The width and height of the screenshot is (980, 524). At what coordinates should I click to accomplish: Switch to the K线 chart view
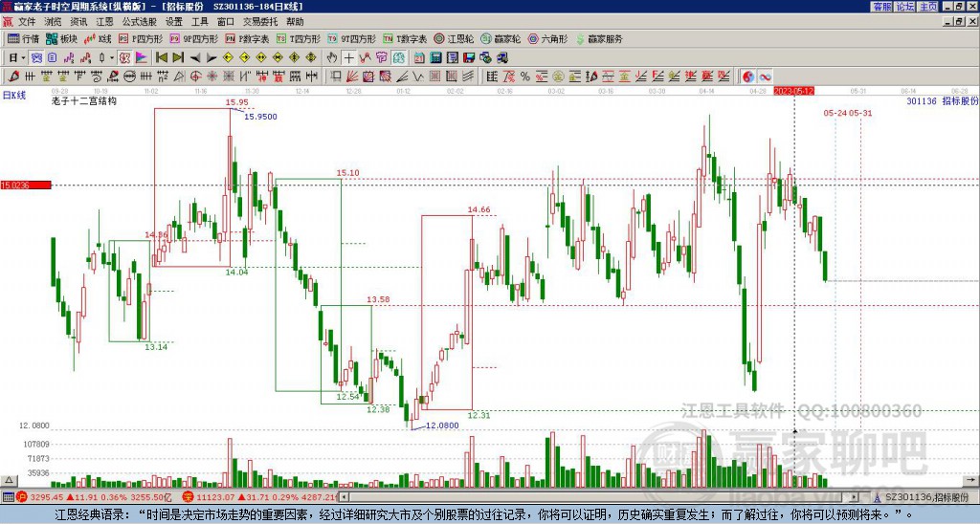coord(97,38)
